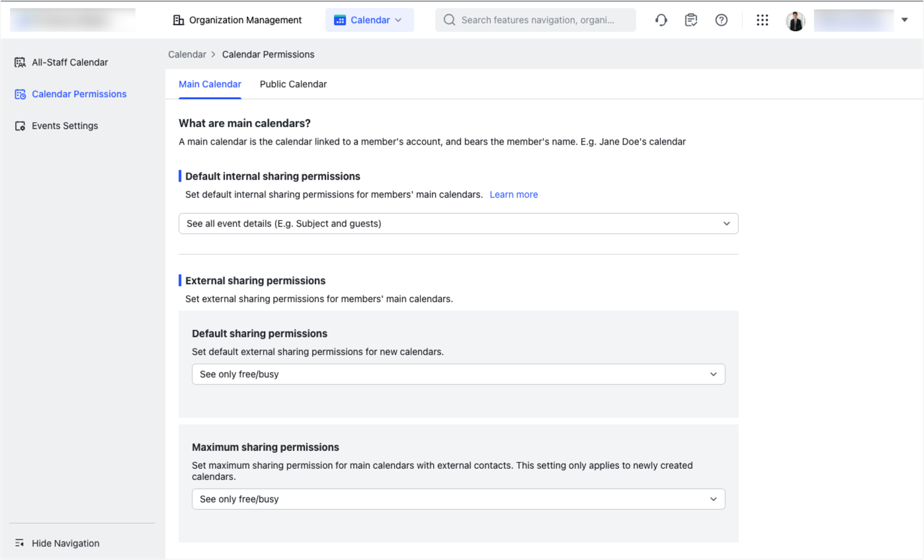Click the Learn more link
This screenshot has width=924, height=560.
click(x=513, y=194)
